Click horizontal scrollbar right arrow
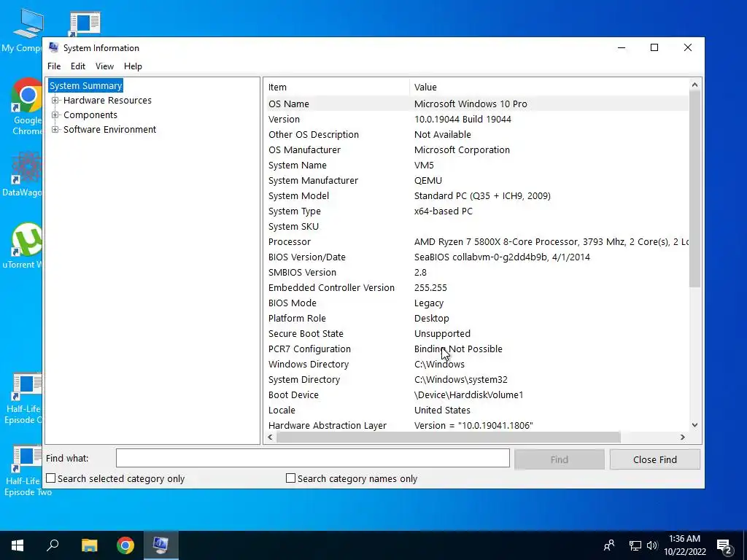 point(682,437)
